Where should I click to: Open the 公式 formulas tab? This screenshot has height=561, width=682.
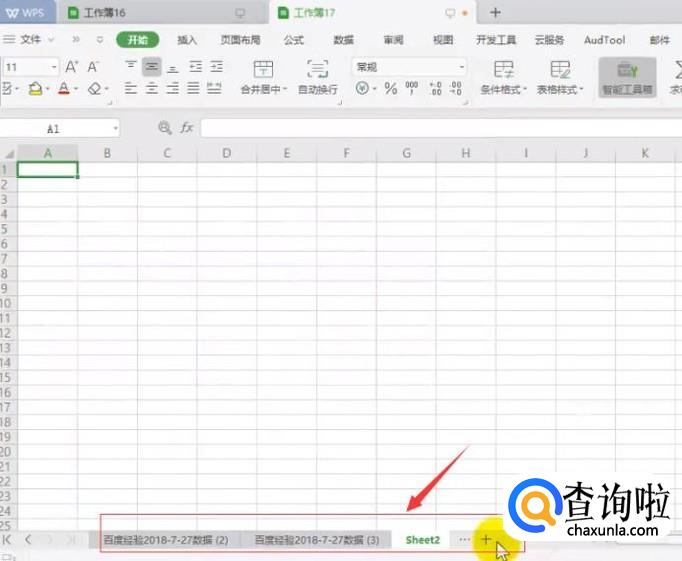[x=294, y=40]
